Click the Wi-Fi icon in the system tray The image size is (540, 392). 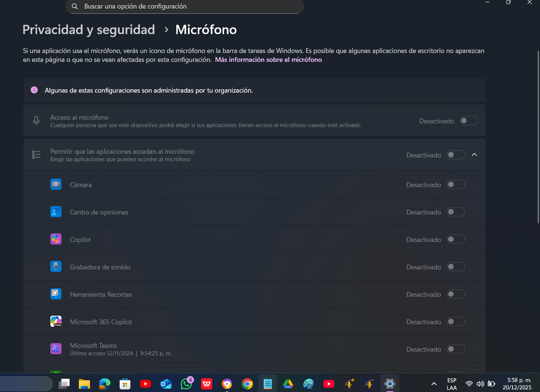469,384
